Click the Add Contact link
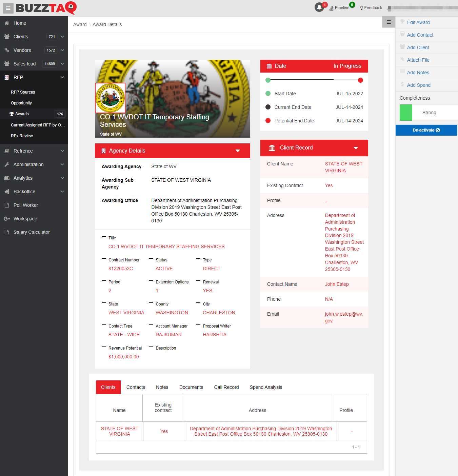Image resolution: width=458 pixels, height=476 pixels. point(420,35)
